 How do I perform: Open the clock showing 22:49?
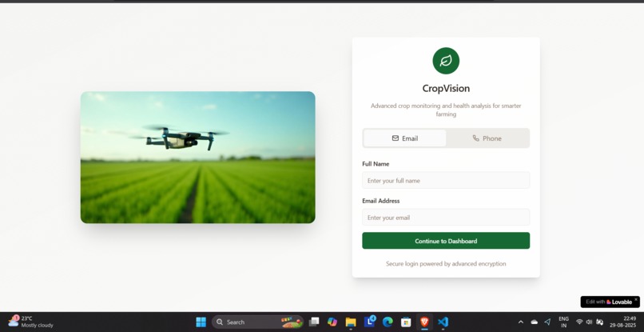click(x=623, y=322)
